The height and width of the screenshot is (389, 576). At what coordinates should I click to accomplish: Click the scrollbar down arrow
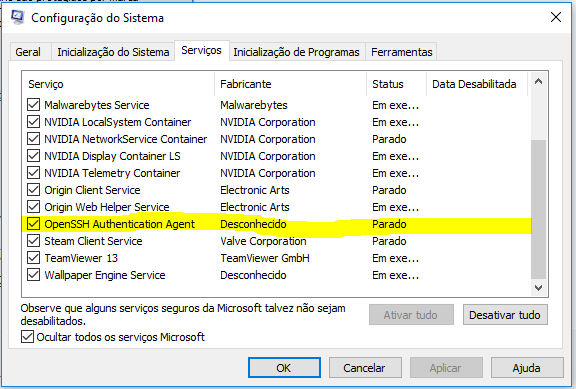[539, 288]
